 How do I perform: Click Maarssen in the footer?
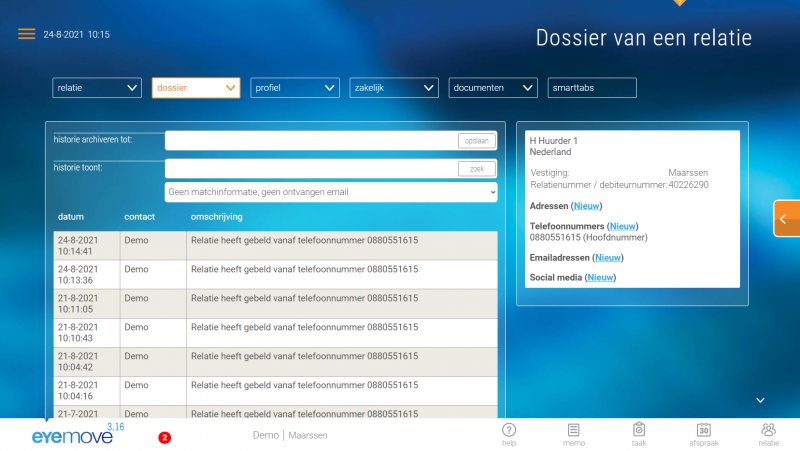[x=308, y=435]
